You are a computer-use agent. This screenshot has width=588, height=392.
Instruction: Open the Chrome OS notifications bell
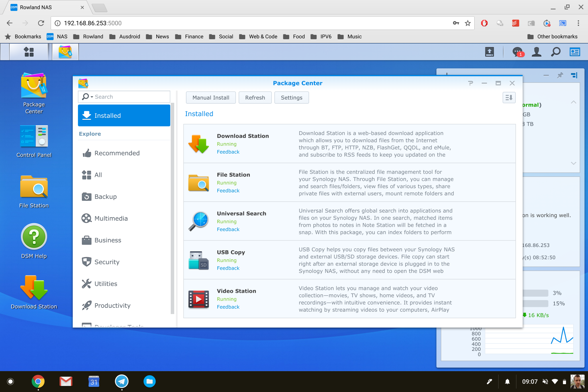click(507, 381)
